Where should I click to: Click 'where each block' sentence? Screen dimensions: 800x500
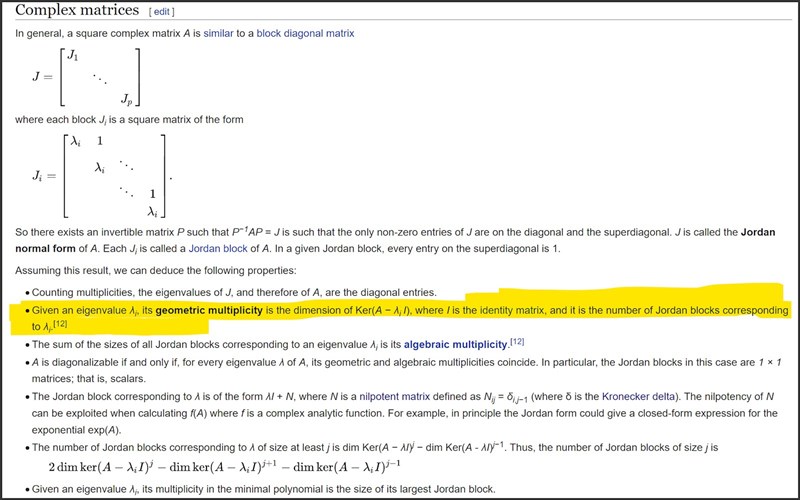(x=129, y=119)
